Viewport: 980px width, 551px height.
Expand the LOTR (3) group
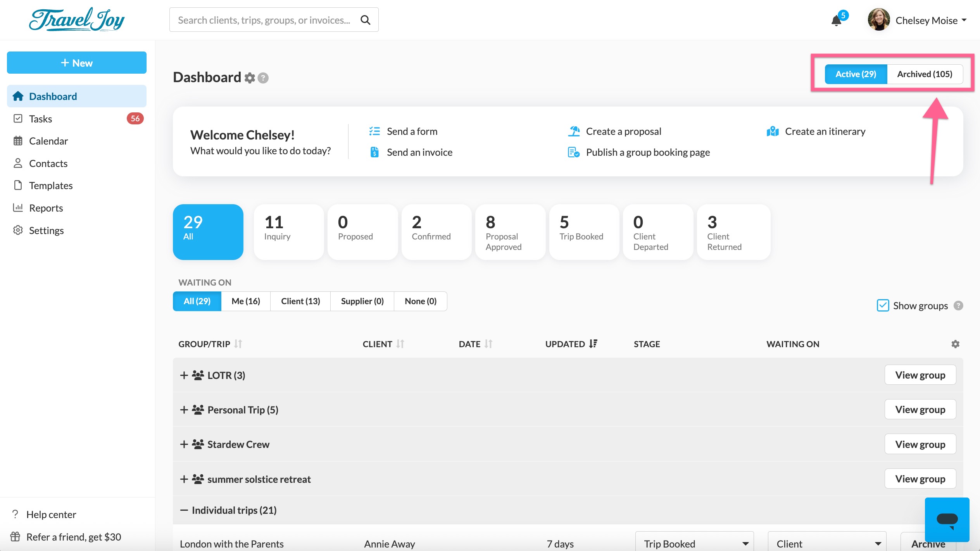pyautogui.click(x=184, y=375)
